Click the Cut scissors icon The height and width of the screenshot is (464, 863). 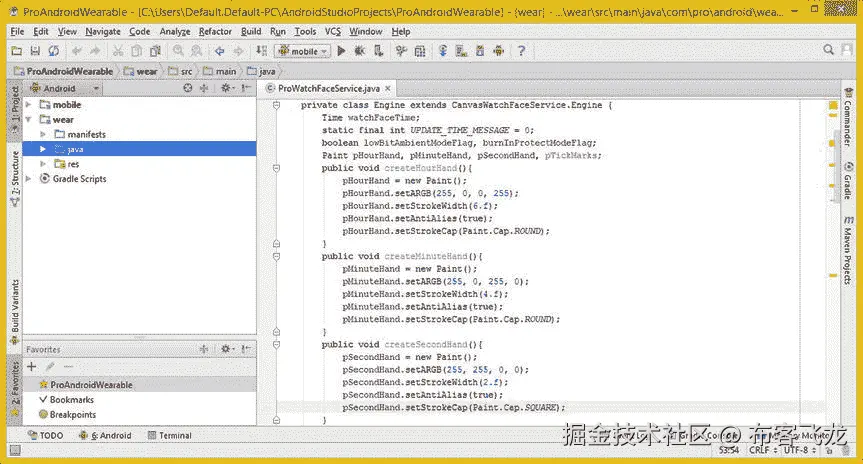point(118,51)
